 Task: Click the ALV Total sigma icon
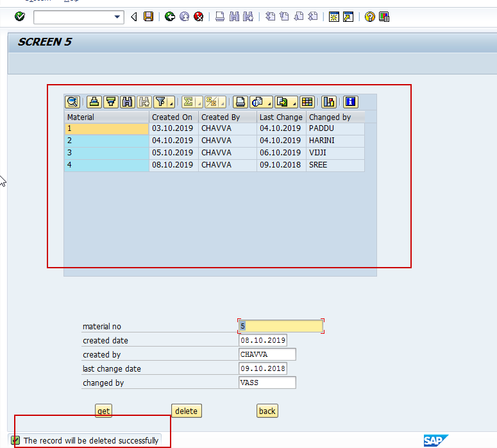pos(189,102)
